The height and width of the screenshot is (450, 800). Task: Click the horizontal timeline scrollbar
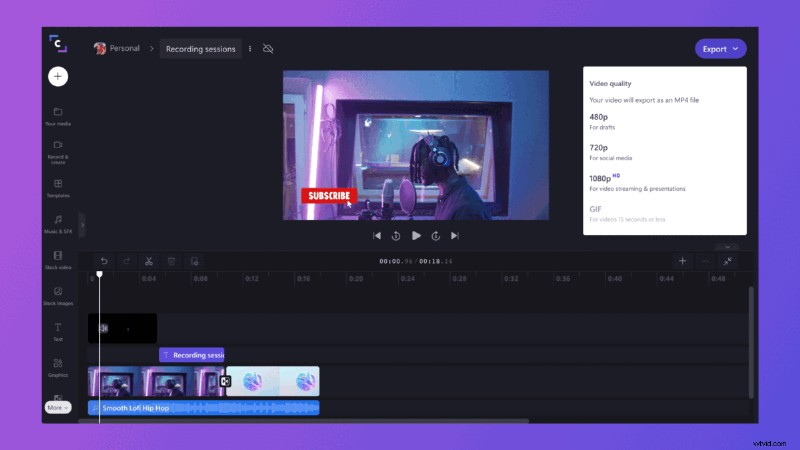tap(304, 421)
